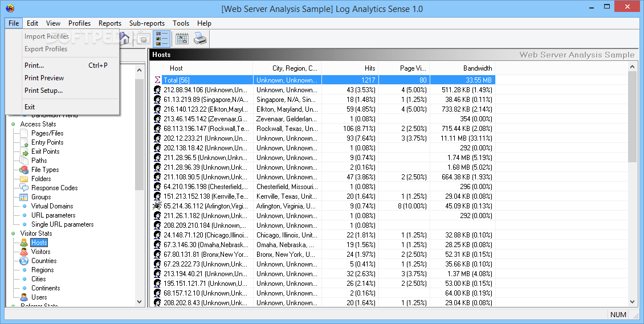Click the Paths stacked pages icon
The width and height of the screenshot is (644, 324).
pyautogui.click(x=25, y=161)
